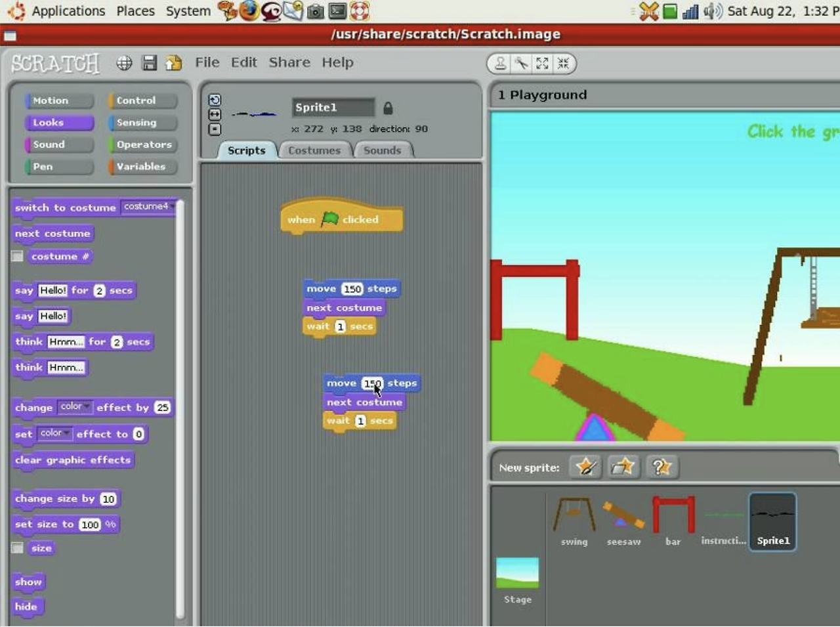
Task: Switch palette to the Control category
Action: click(x=143, y=100)
